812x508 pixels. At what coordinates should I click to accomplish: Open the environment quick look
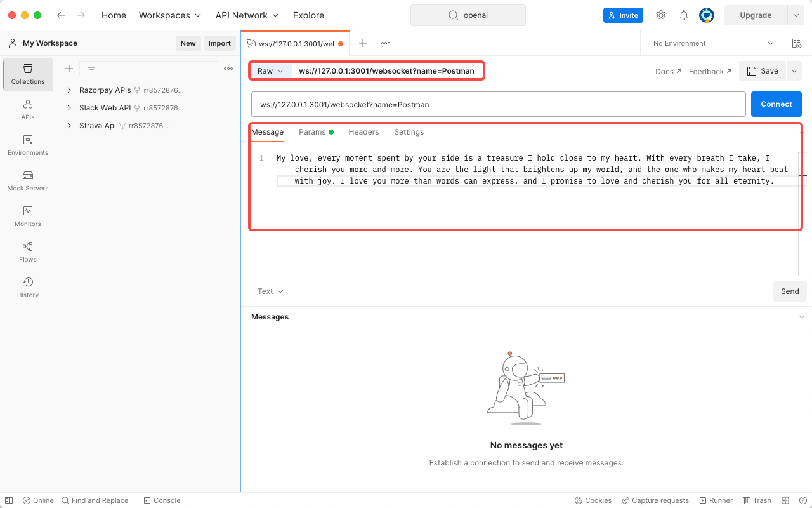[797, 43]
